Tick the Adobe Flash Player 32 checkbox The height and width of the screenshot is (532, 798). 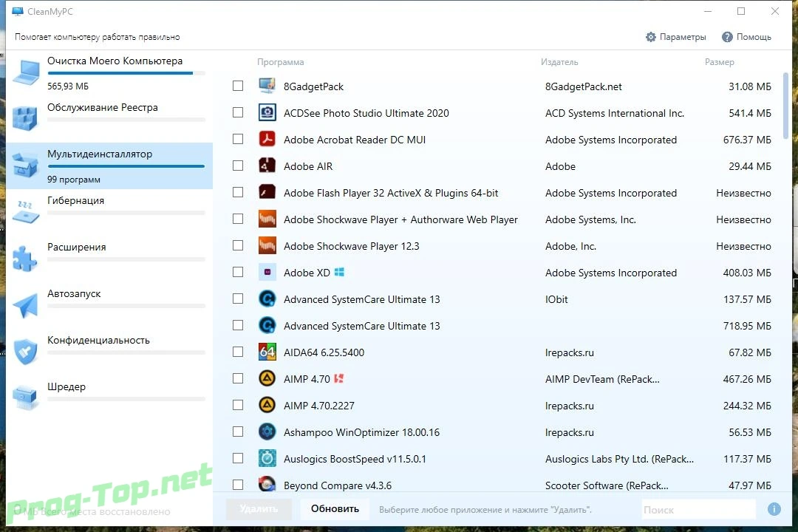[x=238, y=192]
